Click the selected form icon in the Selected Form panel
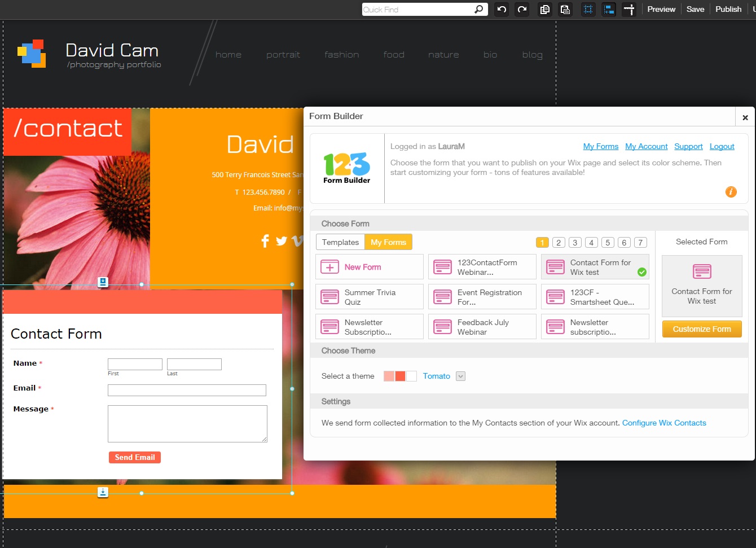Screen dimensions: 756x548 702,271
